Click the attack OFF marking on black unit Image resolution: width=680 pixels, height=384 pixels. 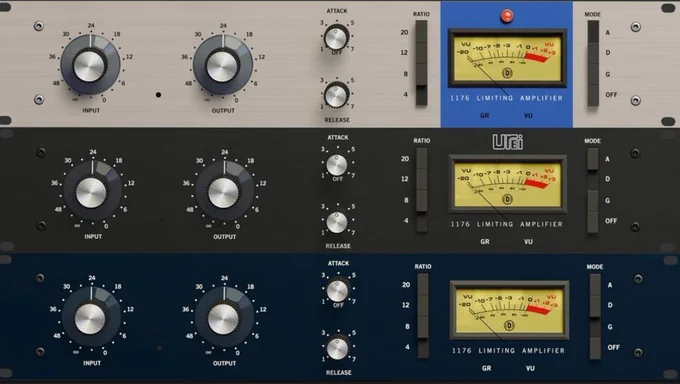[x=338, y=179]
